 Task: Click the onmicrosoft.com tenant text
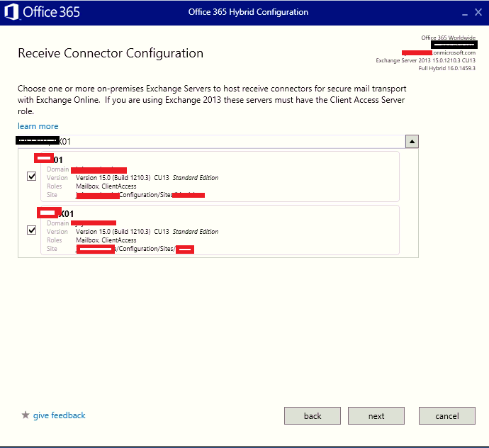pos(454,52)
